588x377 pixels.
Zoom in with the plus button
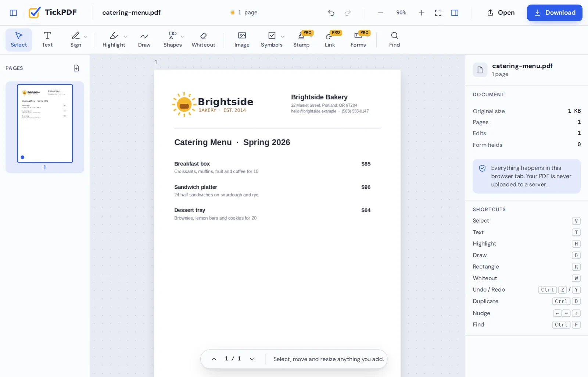tap(422, 13)
